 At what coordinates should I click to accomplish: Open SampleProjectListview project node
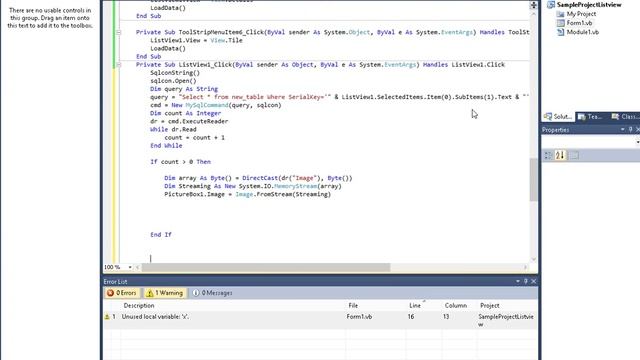point(589,5)
